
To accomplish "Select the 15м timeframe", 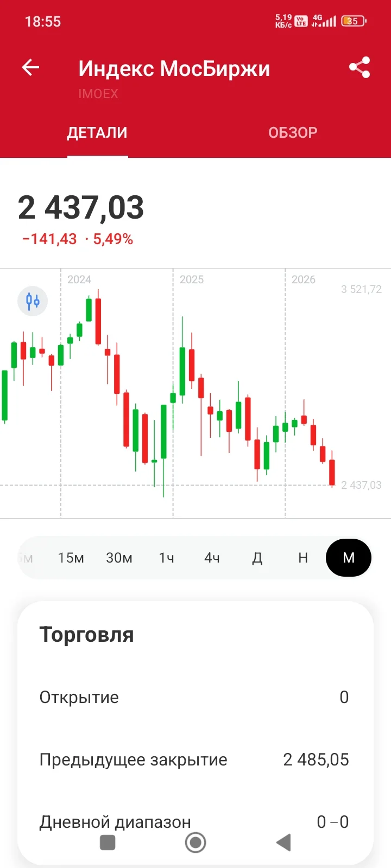I will (x=71, y=558).
